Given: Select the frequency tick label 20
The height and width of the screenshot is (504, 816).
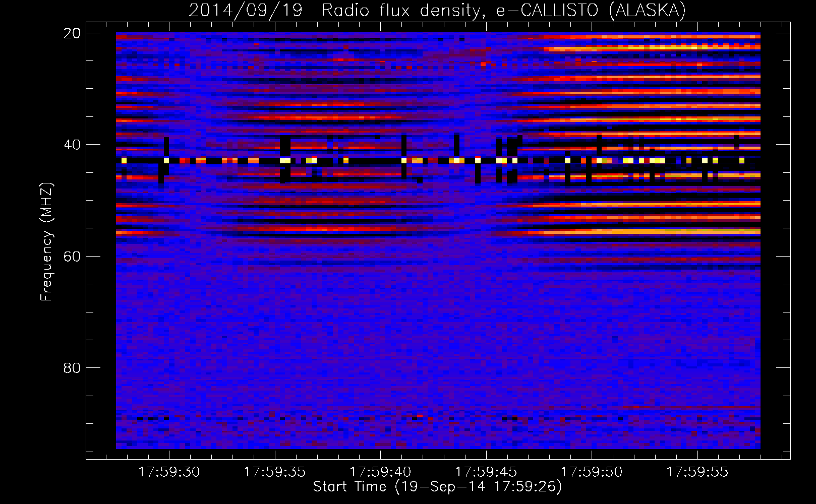Looking at the screenshot, I should click(72, 33).
